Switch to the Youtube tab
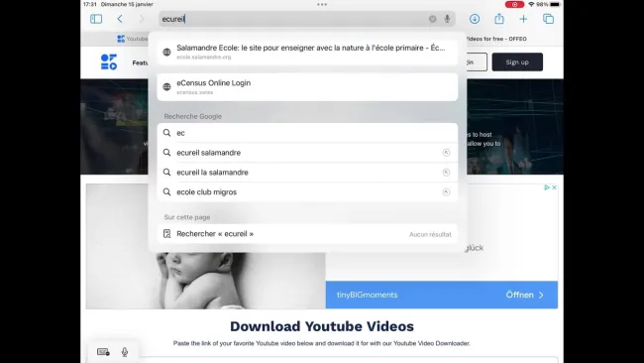Image resolution: width=644 pixels, height=363 pixels. pos(132,39)
